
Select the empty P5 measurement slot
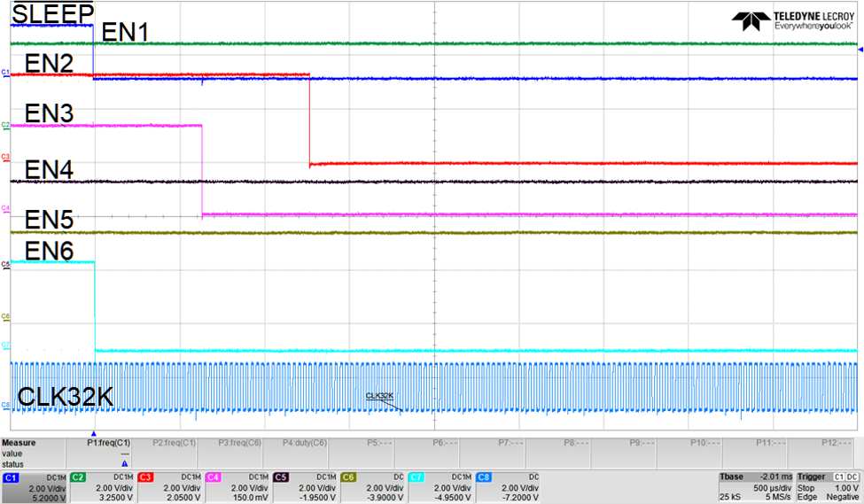(x=371, y=452)
